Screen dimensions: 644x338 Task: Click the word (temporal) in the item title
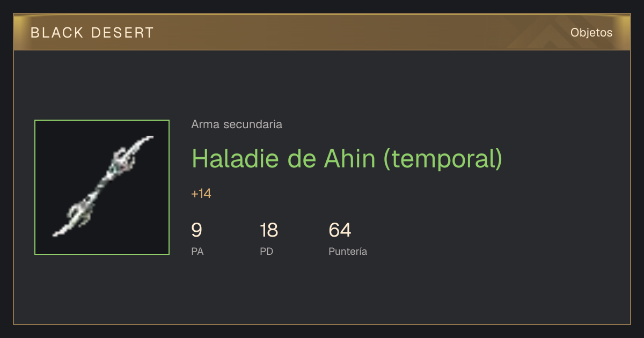[443, 158]
